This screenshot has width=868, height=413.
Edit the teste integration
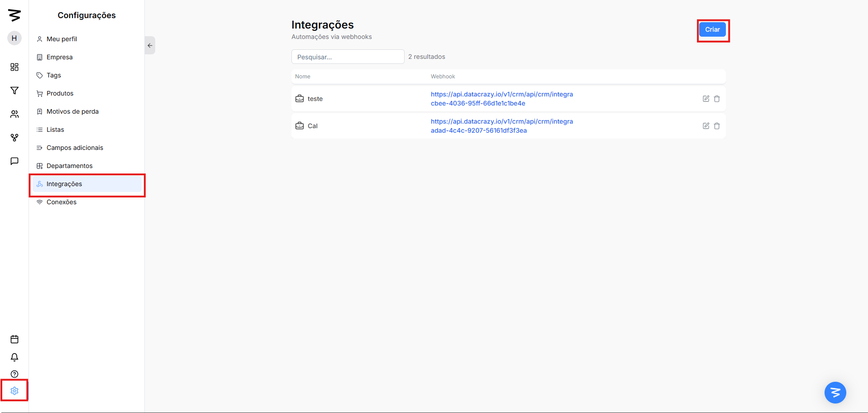click(706, 99)
